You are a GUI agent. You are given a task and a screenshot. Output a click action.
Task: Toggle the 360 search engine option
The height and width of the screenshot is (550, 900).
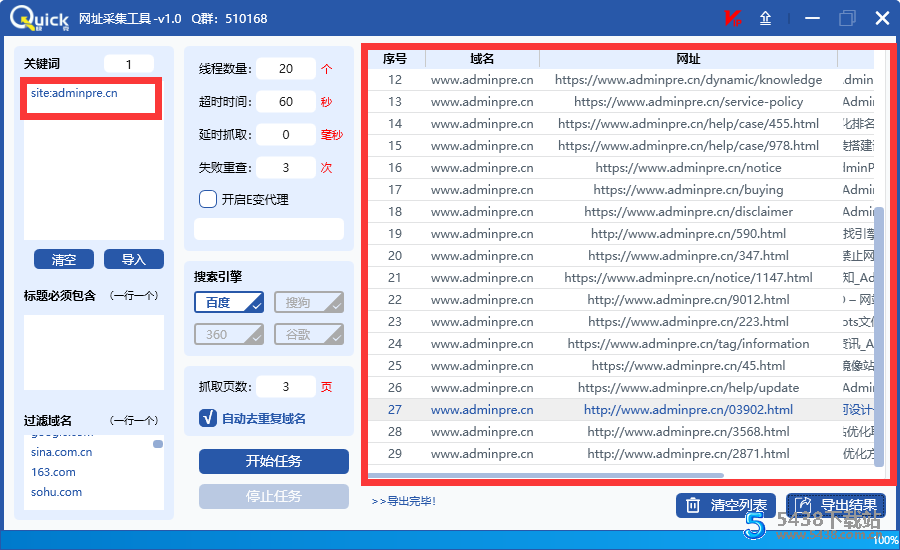(228, 334)
